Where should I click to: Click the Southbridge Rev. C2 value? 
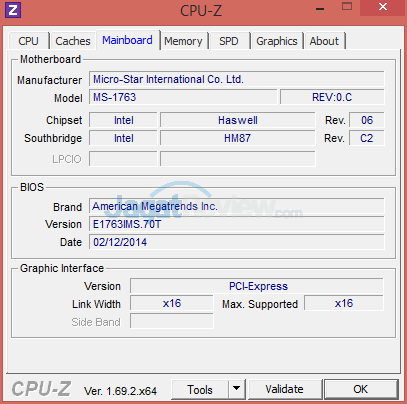[367, 138]
